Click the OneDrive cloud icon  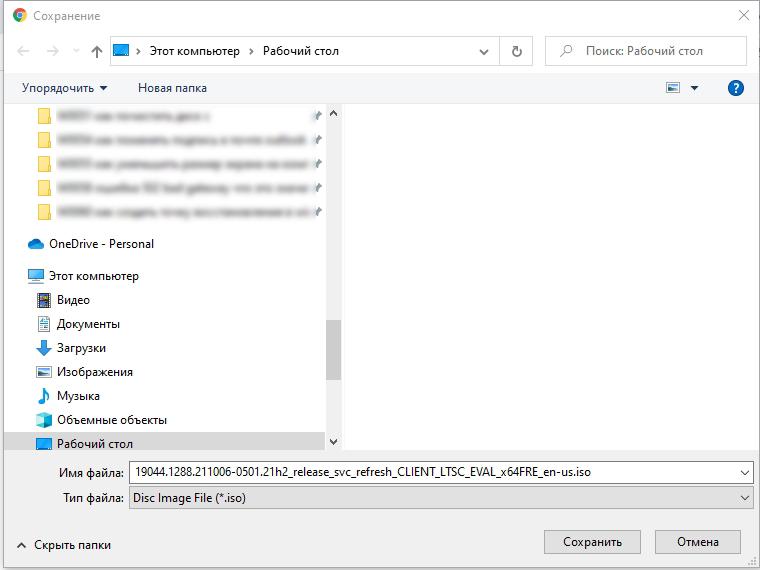(36, 244)
